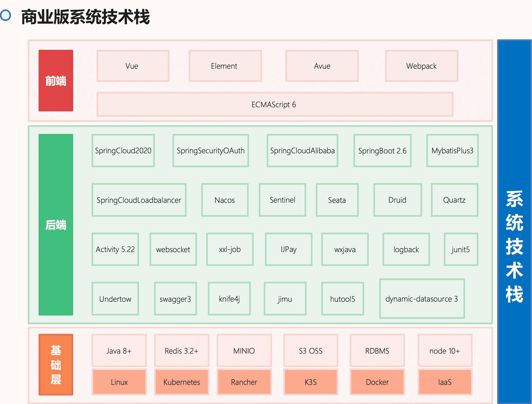Select the Linux box
The width and height of the screenshot is (532, 404).
point(119,382)
